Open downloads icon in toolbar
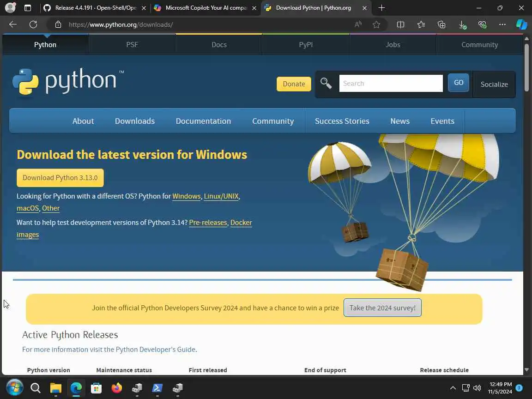The width and height of the screenshot is (532, 399). click(x=462, y=24)
